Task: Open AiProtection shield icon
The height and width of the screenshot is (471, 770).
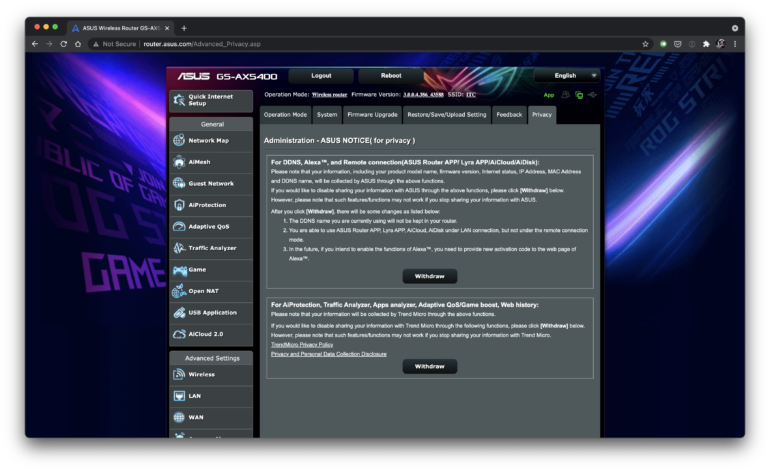Action: coord(179,205)
